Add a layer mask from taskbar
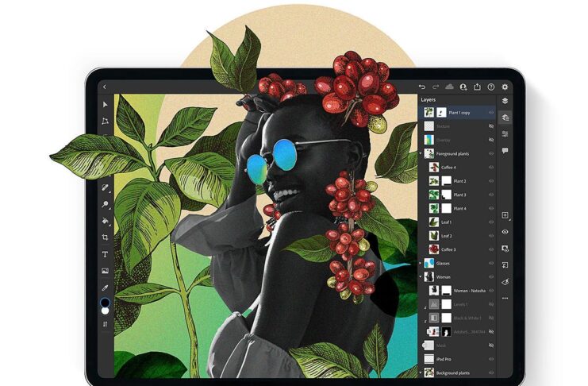This screenshot has height=386, width=588. pyautogui.click(x=505, y=249)
